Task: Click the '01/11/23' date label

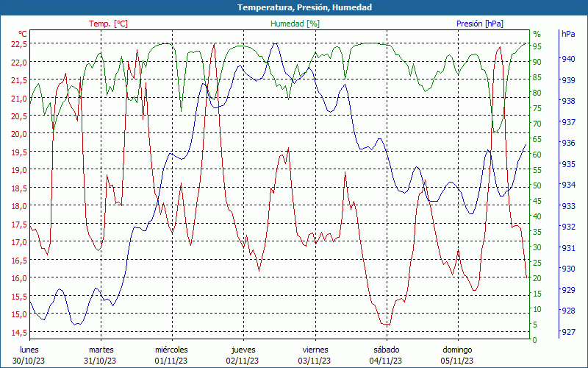Action: coord(171,361)
